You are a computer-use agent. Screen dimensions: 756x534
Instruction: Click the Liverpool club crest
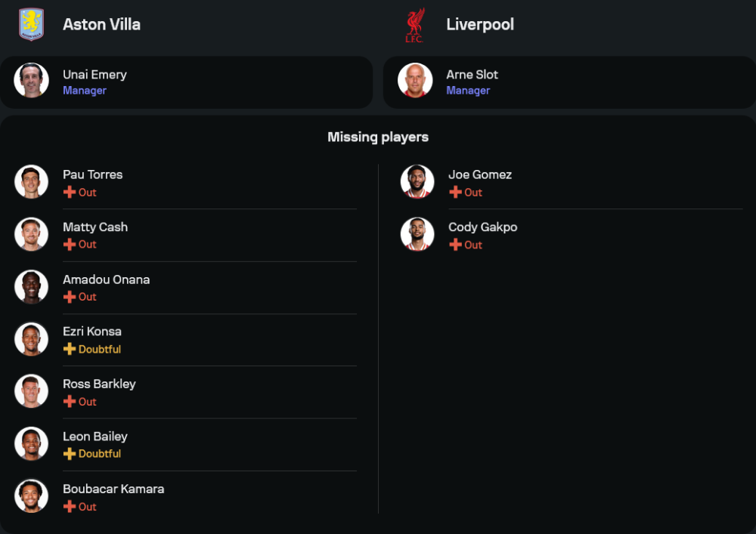click(x=414, y=25)
